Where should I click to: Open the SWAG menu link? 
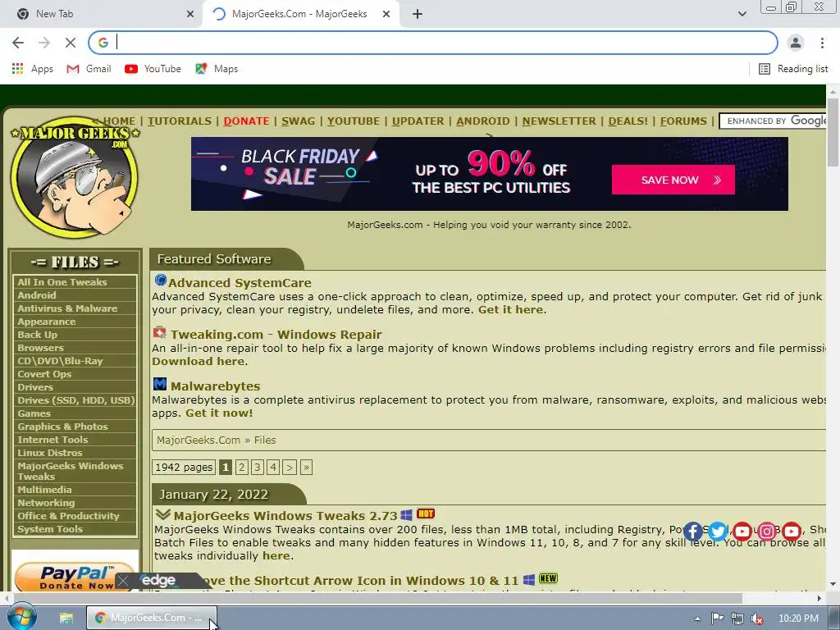[299, 121]
